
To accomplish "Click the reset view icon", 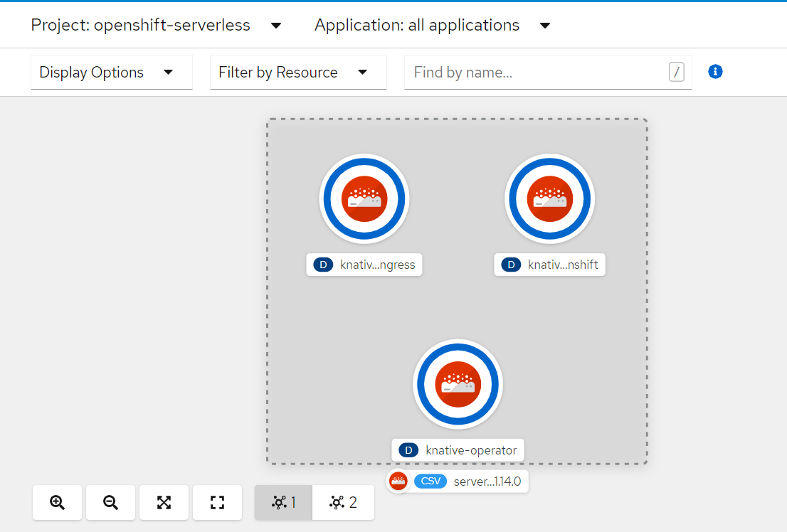I will [218, 502].
